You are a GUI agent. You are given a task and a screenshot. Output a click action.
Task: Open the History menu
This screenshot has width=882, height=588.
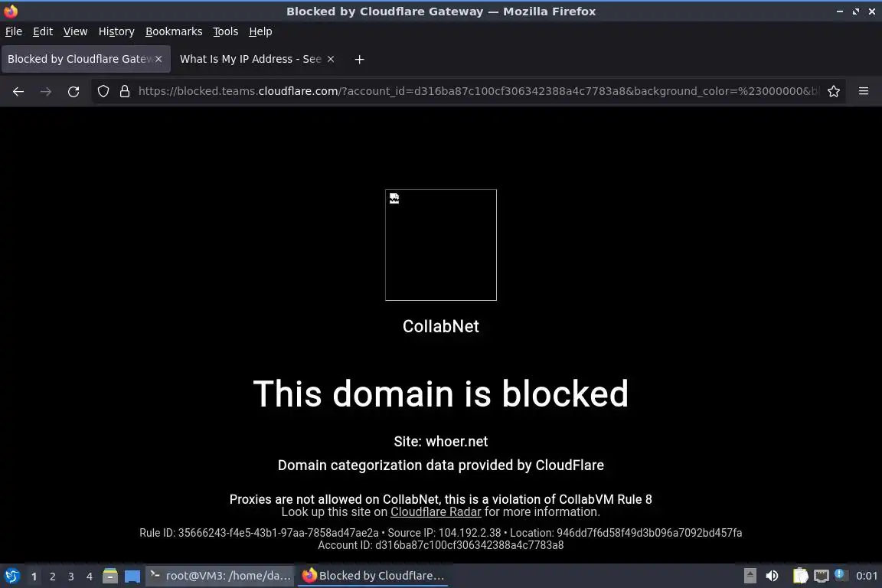tap(116, 31)
